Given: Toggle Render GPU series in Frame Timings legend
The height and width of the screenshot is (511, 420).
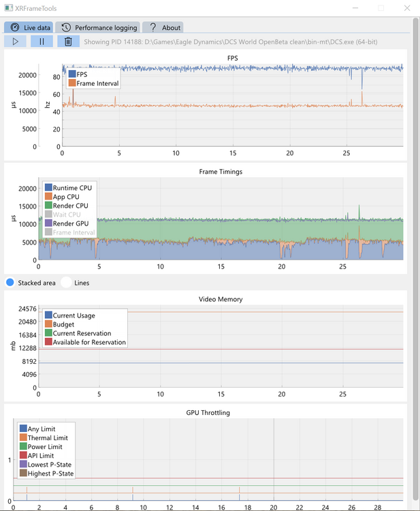Looking at the screenshot, I should coord(49,223).
